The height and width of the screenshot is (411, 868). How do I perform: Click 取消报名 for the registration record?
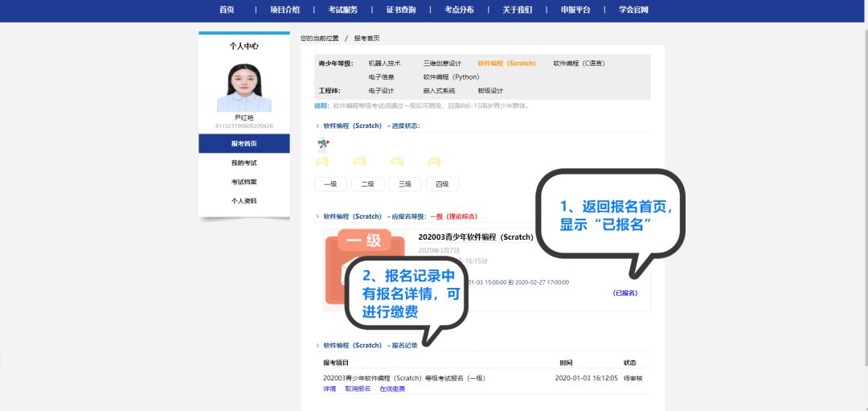tap(358, 388)
